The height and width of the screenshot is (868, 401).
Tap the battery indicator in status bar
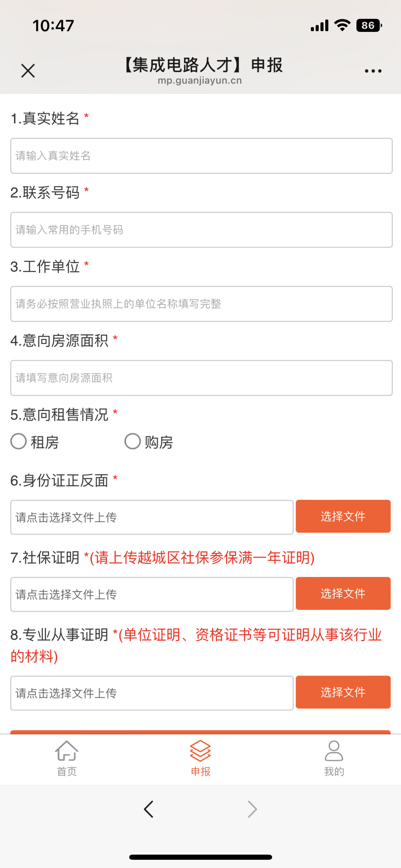(369, 26)
